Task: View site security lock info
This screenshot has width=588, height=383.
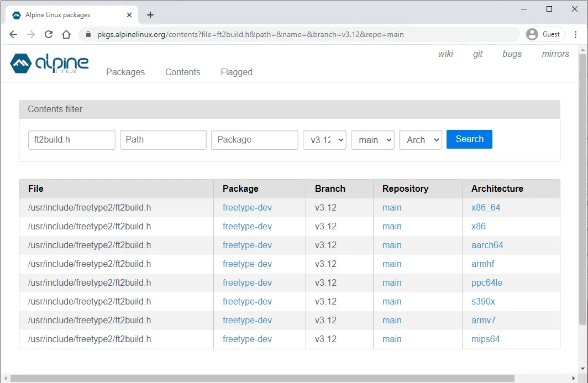Action: 88,34
